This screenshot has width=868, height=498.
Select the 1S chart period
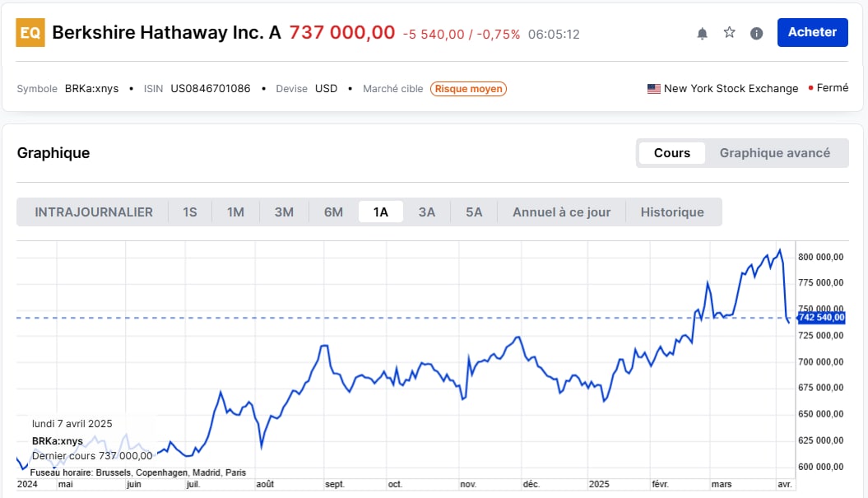(190, 212)
